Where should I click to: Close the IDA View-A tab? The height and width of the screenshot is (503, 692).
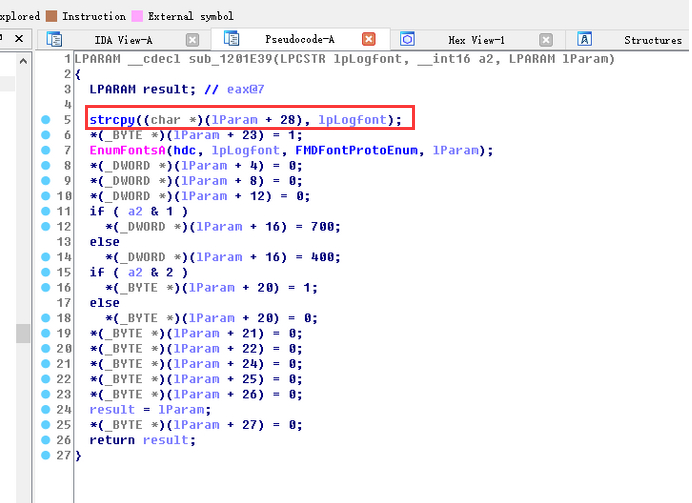tap(192, 40)
